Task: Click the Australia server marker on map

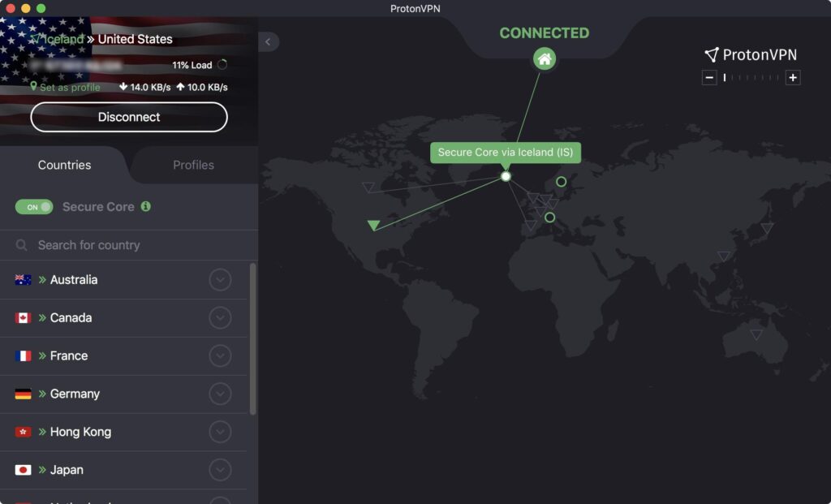Action: point(756,334)
